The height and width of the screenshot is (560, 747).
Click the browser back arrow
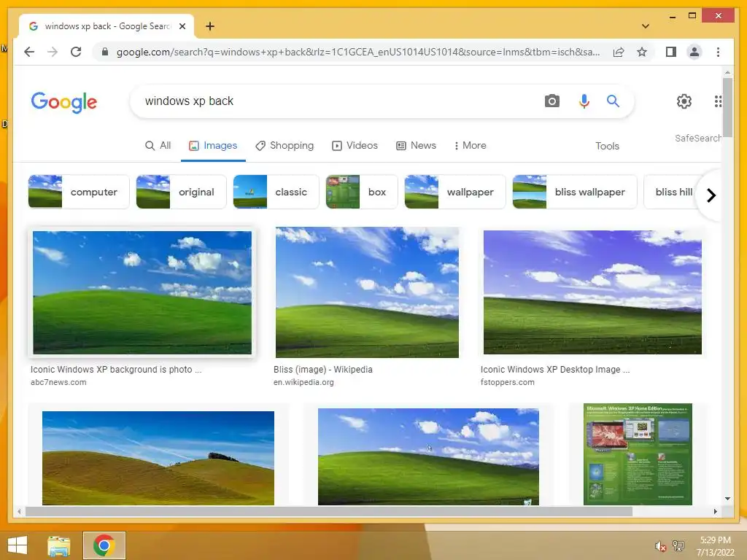pyautogui.click(x=29, y=52)
